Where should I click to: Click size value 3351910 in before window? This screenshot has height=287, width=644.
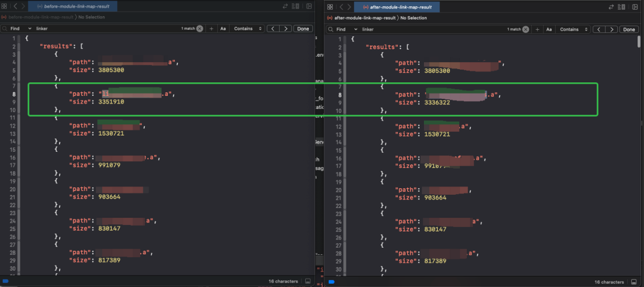[111, 102]
